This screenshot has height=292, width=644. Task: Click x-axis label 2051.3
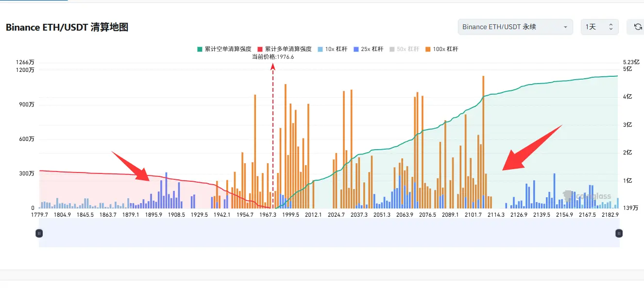tap(382, 215)
